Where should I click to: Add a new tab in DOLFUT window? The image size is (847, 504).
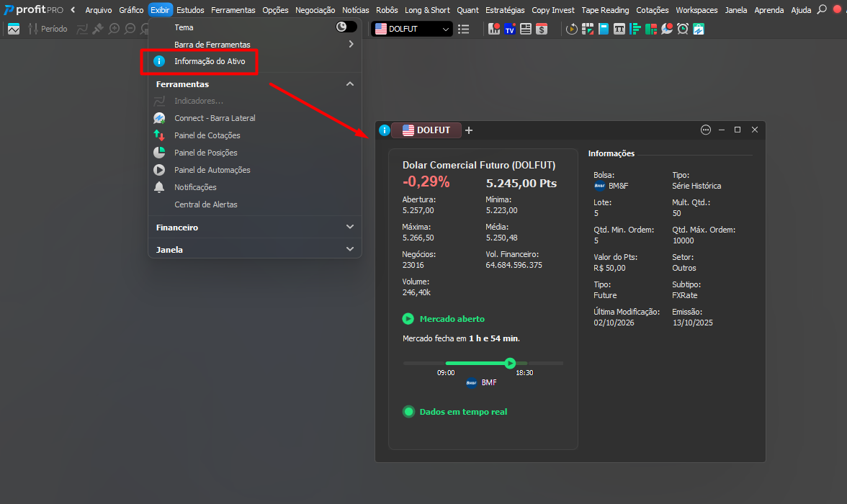(x=469, y=130)
